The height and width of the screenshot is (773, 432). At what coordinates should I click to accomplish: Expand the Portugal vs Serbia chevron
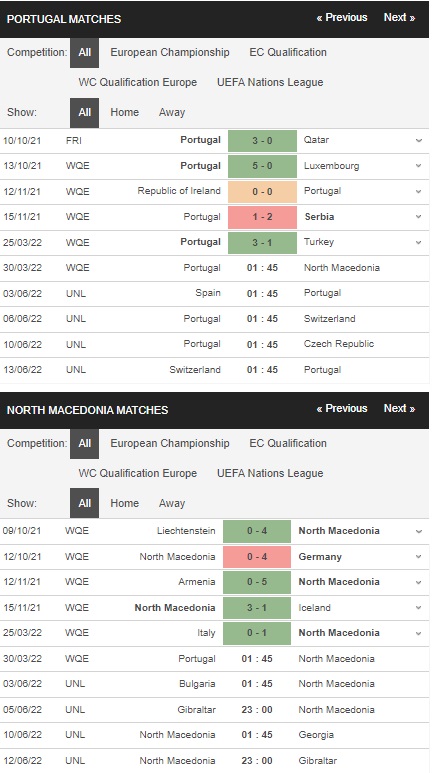pos(419,217)
